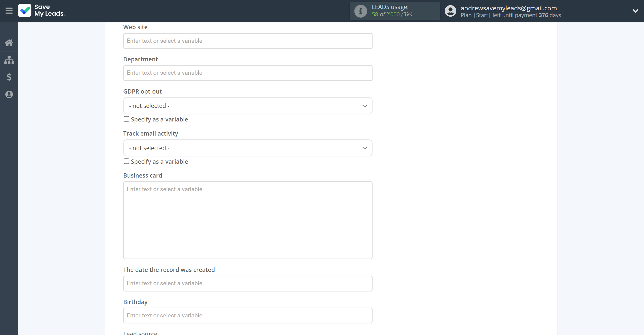This screenshot has width=644, height=335.
Task: Open the billing dollar icon
Action: (x=9, y=77)
